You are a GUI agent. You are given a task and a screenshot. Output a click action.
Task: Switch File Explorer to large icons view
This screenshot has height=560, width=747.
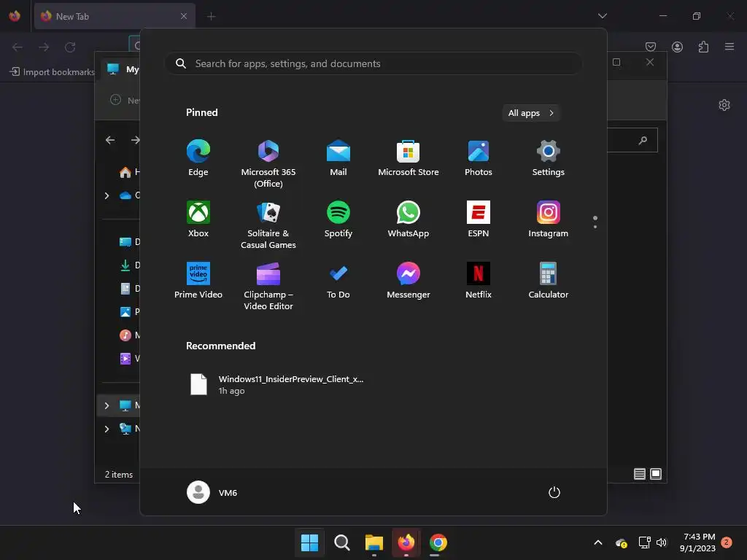click(656, 474)
